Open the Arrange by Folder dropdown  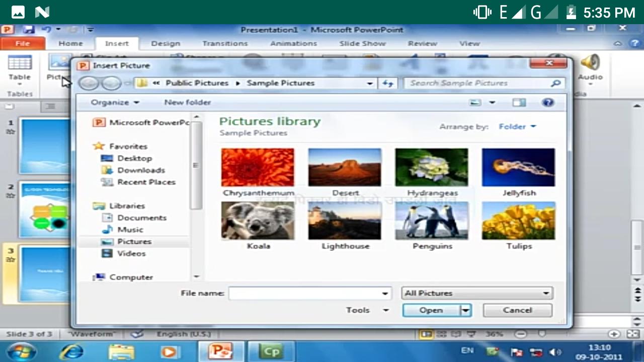(517, 127)
